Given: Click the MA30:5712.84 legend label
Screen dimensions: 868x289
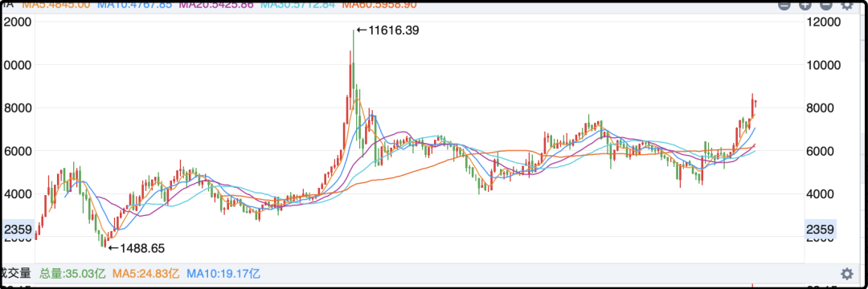Looking at the screenshot, I should pyautogui.click(x=298, y=5).
